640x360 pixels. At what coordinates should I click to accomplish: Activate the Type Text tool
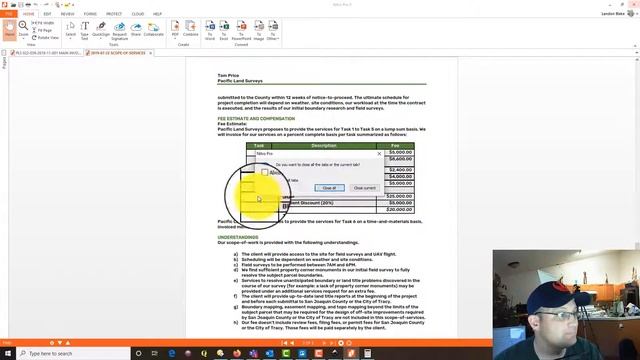(x=84, y=30)
